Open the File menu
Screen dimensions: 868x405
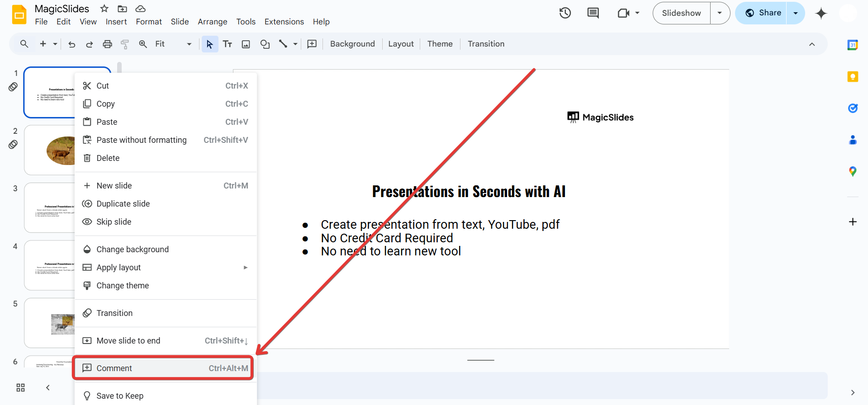[x=41, y=22]
